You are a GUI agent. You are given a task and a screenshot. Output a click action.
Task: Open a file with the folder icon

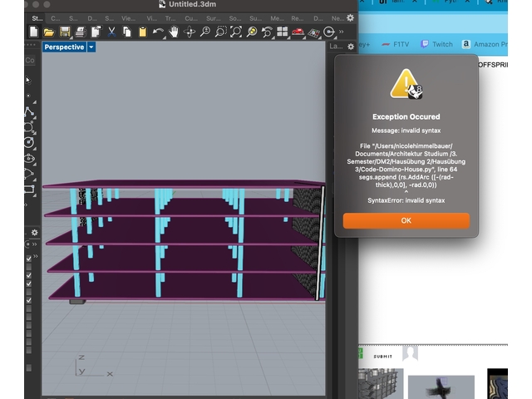click(49, 32)
